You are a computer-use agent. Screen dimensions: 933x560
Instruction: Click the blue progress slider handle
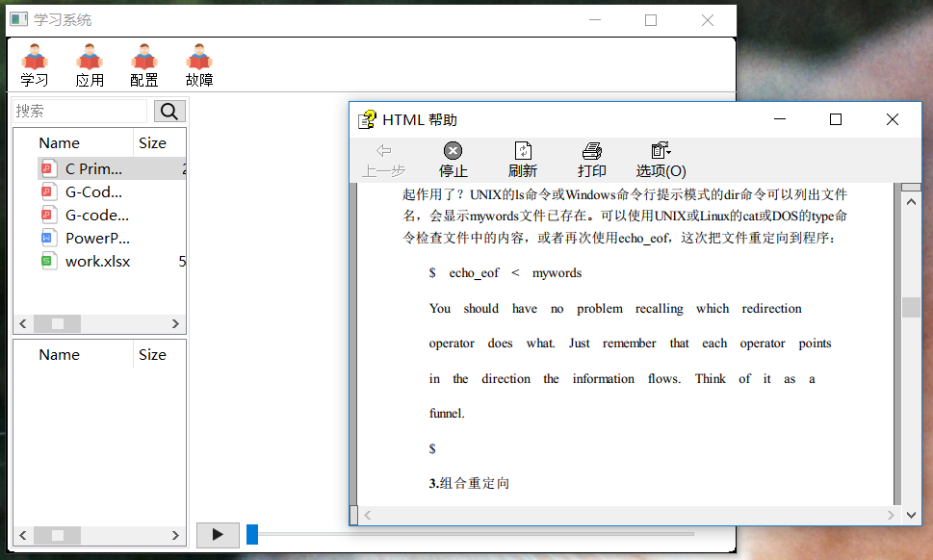pos(252,534)
